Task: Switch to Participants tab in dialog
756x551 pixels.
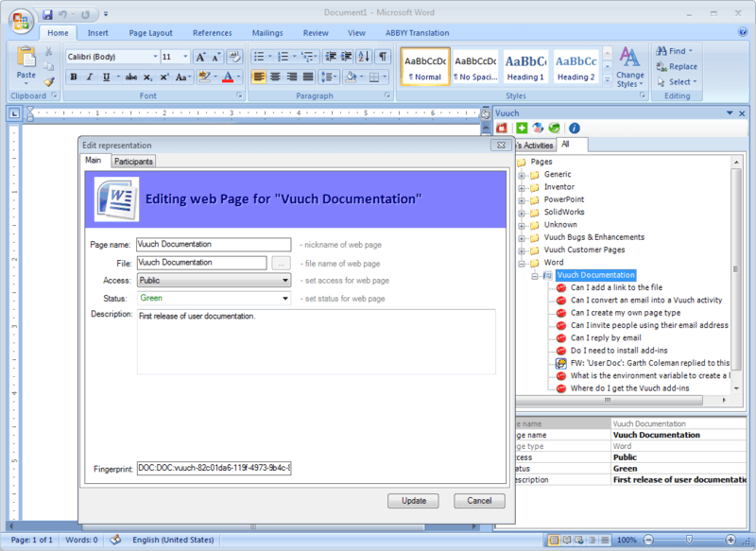Action: pos(133,162)
